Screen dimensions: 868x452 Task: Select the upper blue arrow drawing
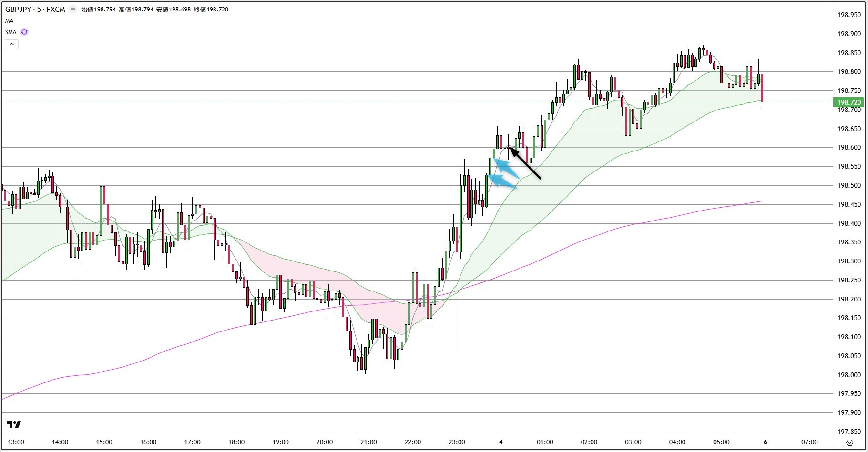506,168
